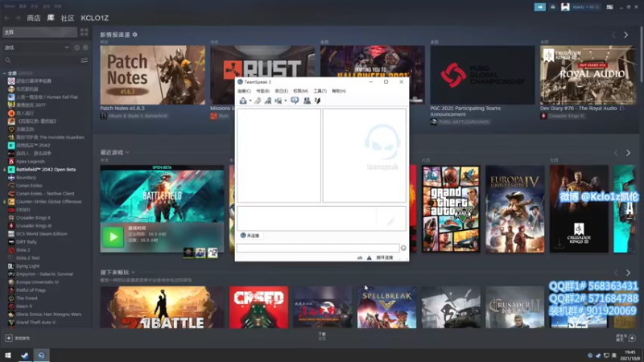Open the 权限(M) menu in TeamSpeak
644x362 pixels.
(300, 91)
